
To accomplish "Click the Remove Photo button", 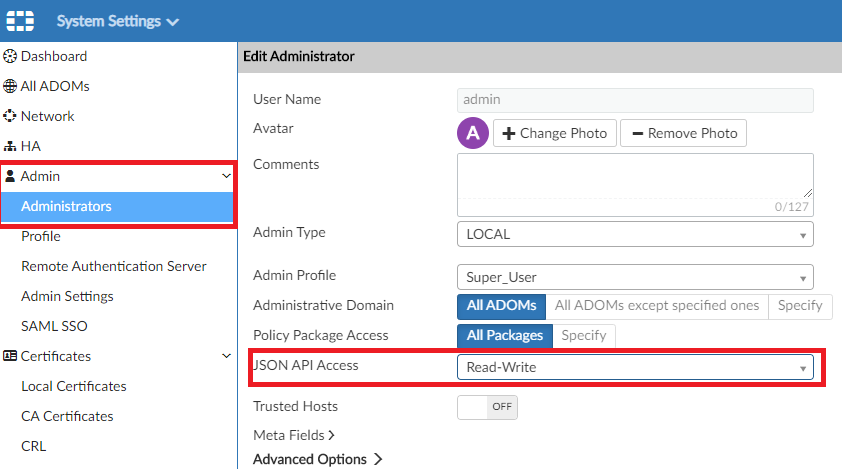I will [x=683, y=133].
